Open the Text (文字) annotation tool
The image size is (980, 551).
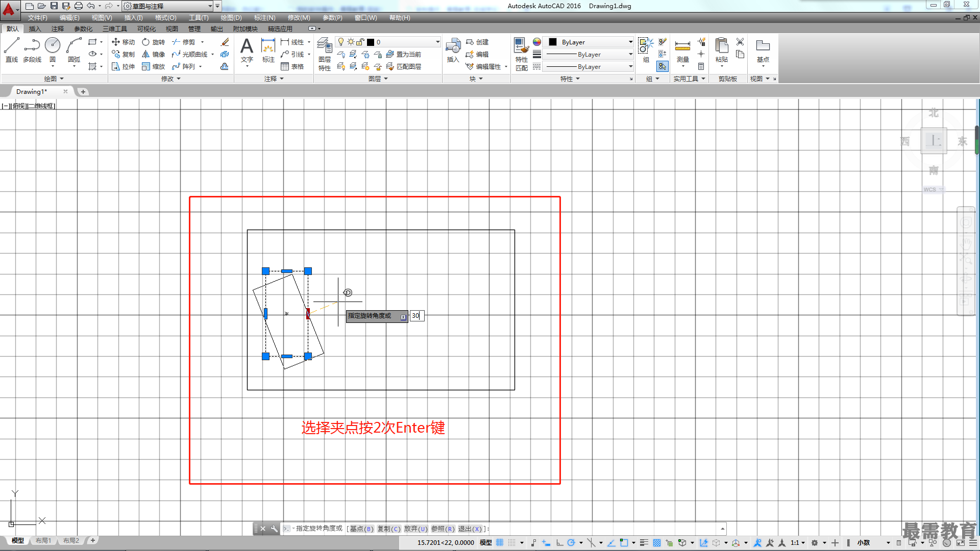247,50
